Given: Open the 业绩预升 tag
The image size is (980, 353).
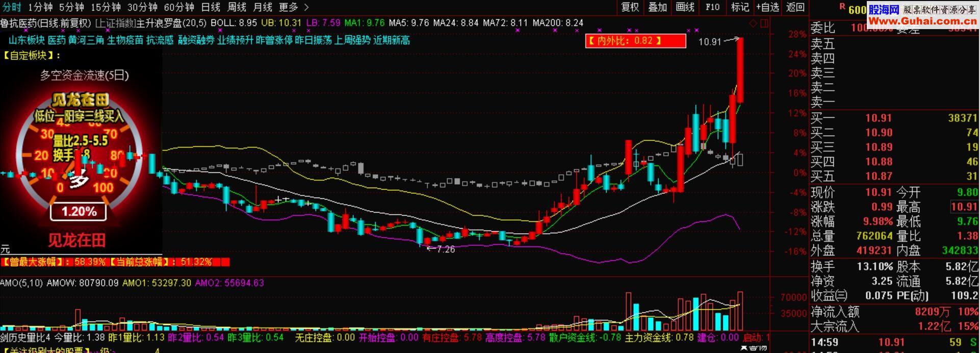Looking at the screenshot, I should tap(235, 40).
